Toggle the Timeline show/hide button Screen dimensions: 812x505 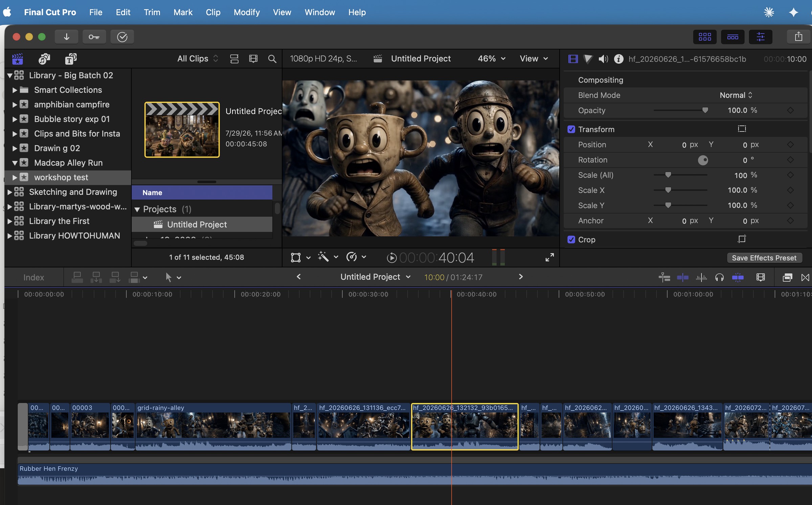pos(732,37)
